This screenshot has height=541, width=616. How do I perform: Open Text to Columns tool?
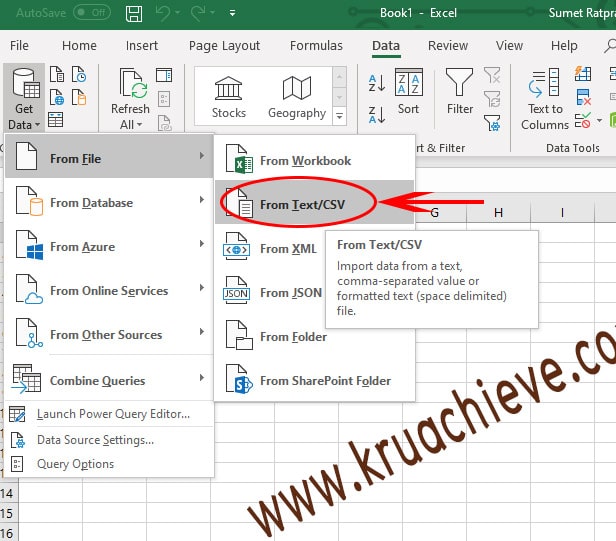coord(545,99)
